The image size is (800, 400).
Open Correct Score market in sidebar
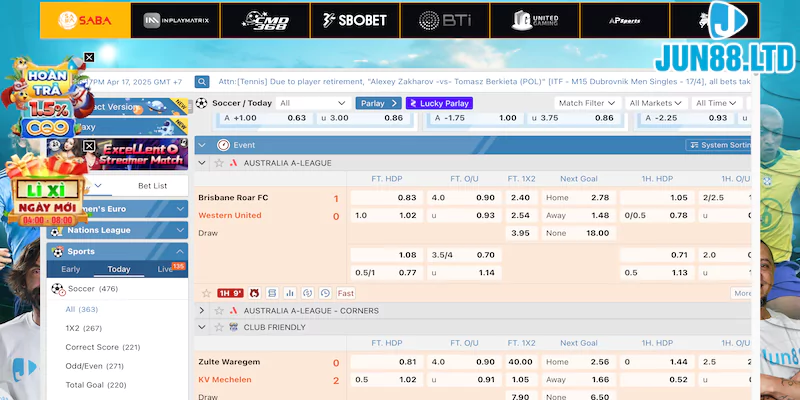pos(102,347)
